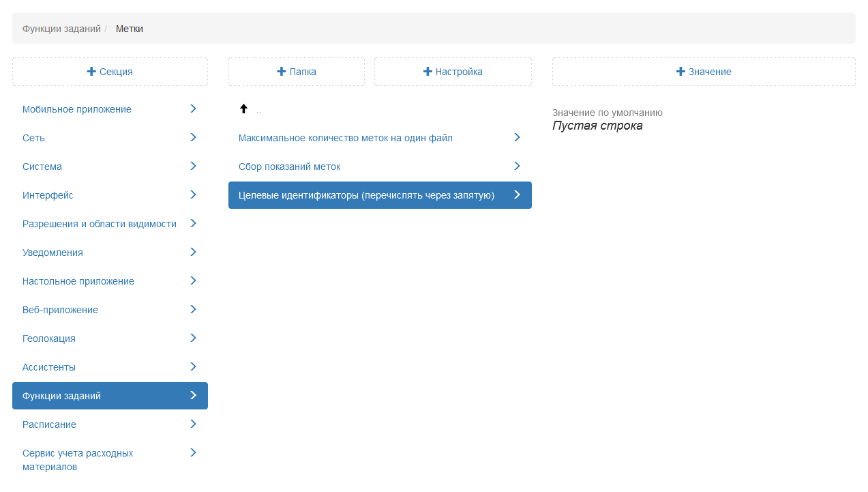
Task: Click plus icon on Значение button
Action: pyautogui.click(x=680, y=72)
